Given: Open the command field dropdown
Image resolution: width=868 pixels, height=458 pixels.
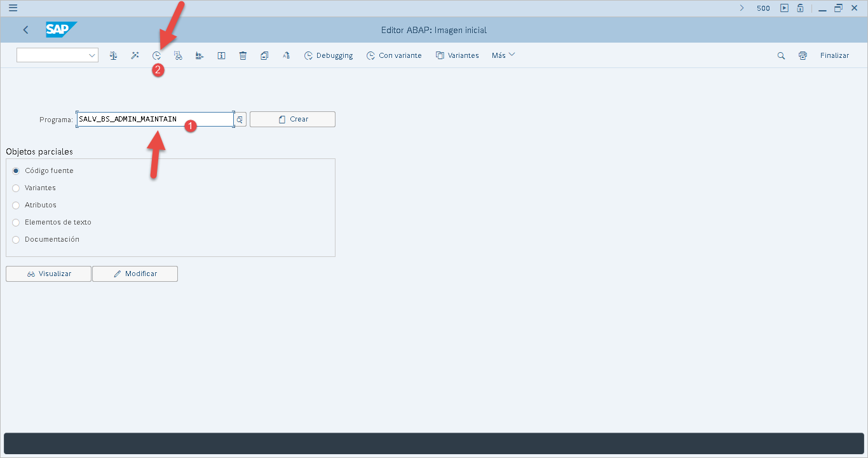Looking at the screenshot, I should pos(93,55).
